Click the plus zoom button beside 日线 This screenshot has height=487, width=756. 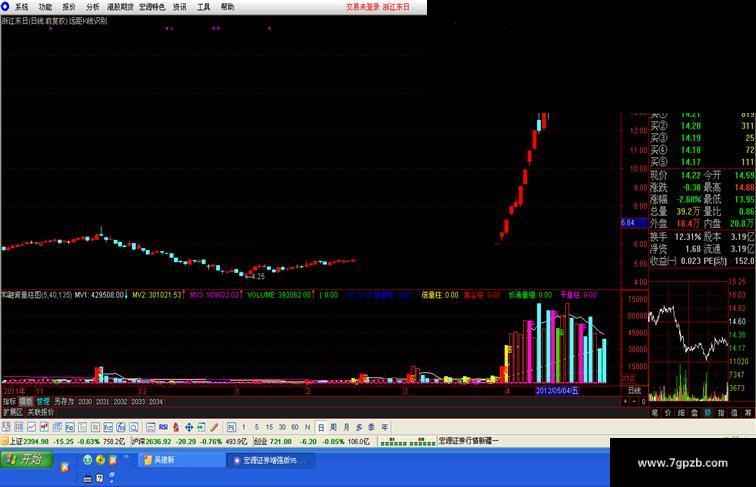[x=626, y=401]
